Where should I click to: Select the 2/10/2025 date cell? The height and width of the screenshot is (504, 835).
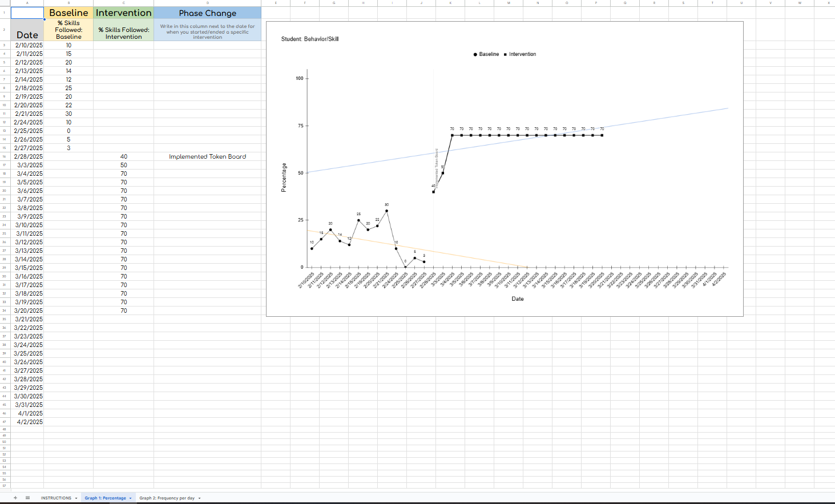(x=27, y=45)
